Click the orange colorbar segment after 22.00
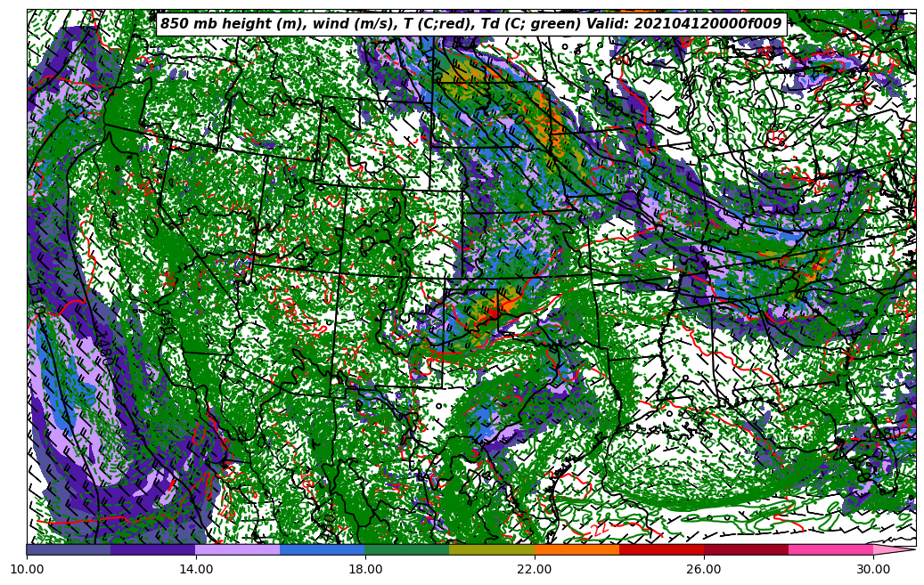Viewport: 924px width, 585px height. click(576, 549)
